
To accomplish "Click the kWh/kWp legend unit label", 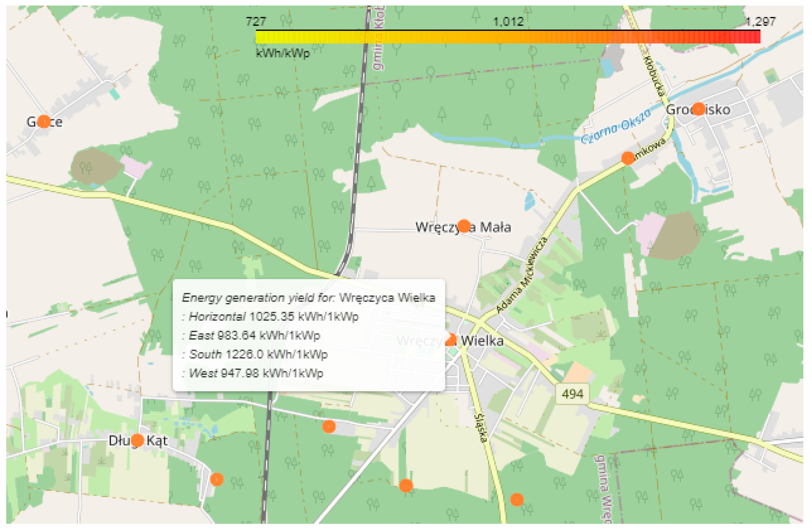I will pos(283,53).
